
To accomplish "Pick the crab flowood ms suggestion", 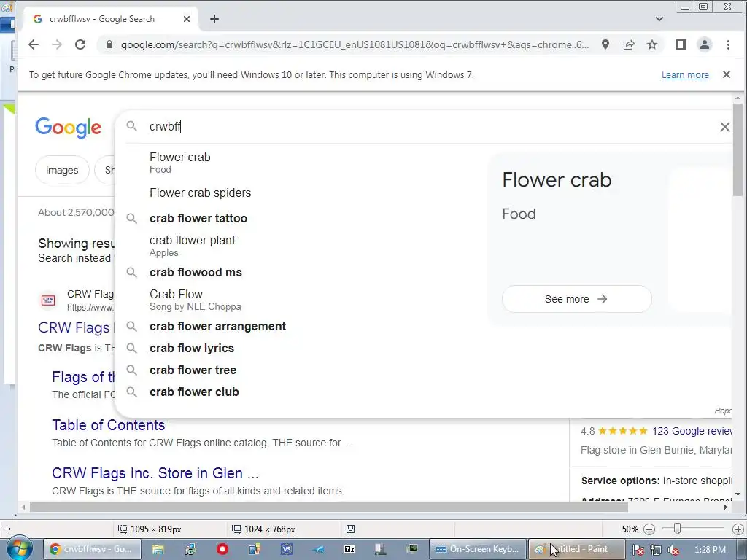I will 305,273.
